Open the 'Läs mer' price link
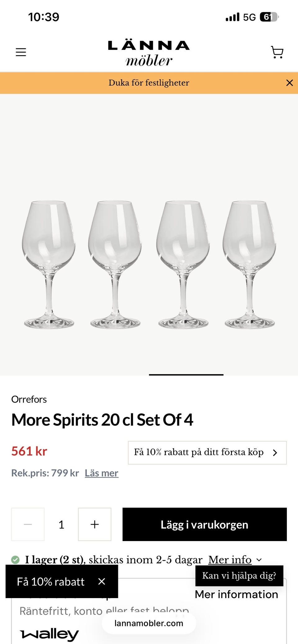This screenshot has width=298, height=644. [102, 473]
